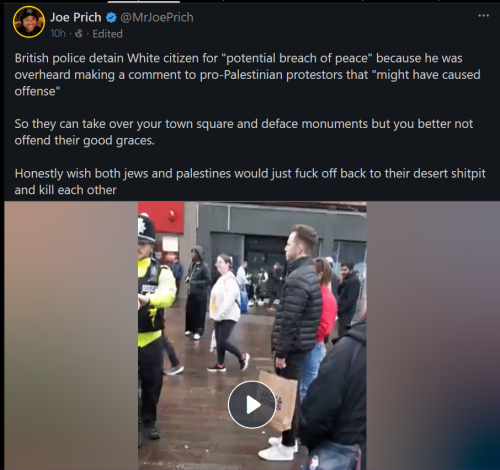This screenshot has height=470, width=500.
Task: Open the three-dot more options menu
Action: pos(483,16)
